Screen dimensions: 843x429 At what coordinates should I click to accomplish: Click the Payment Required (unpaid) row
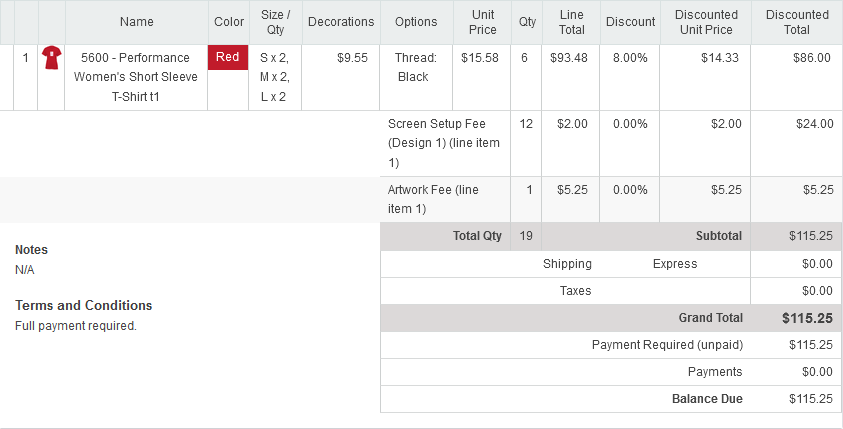(611, 345)
